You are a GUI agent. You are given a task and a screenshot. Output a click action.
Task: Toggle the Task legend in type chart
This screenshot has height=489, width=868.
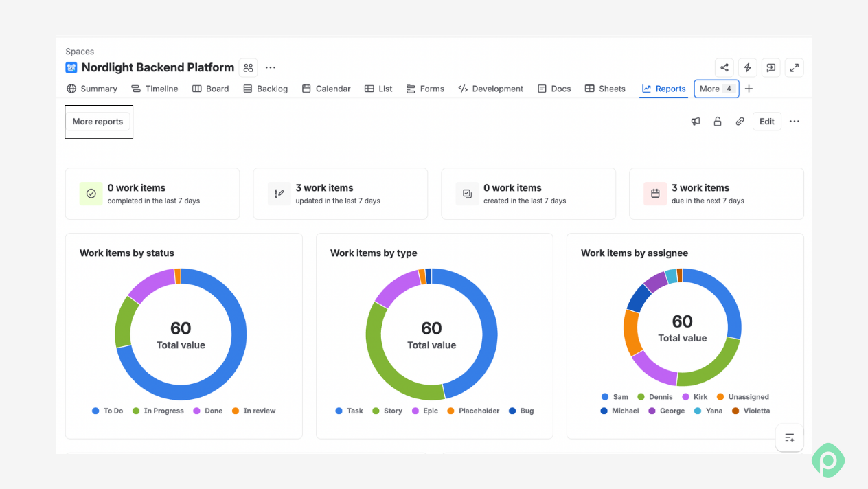(x=350, y=411)
